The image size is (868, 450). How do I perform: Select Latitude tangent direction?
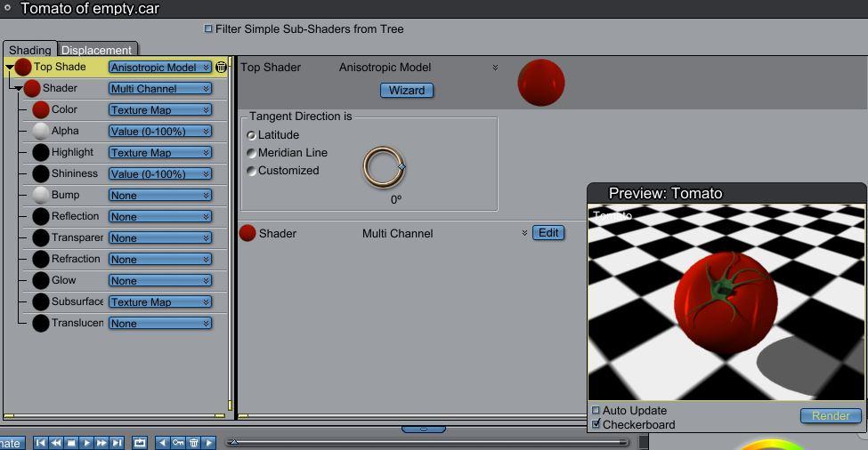point(251,135)
